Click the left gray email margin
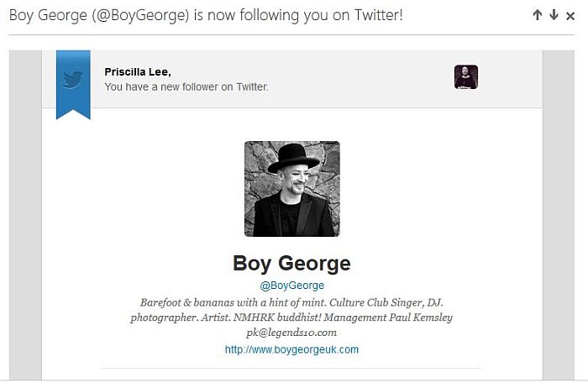The width and height of the screenshot is (588, 383). tap(25, 215)
